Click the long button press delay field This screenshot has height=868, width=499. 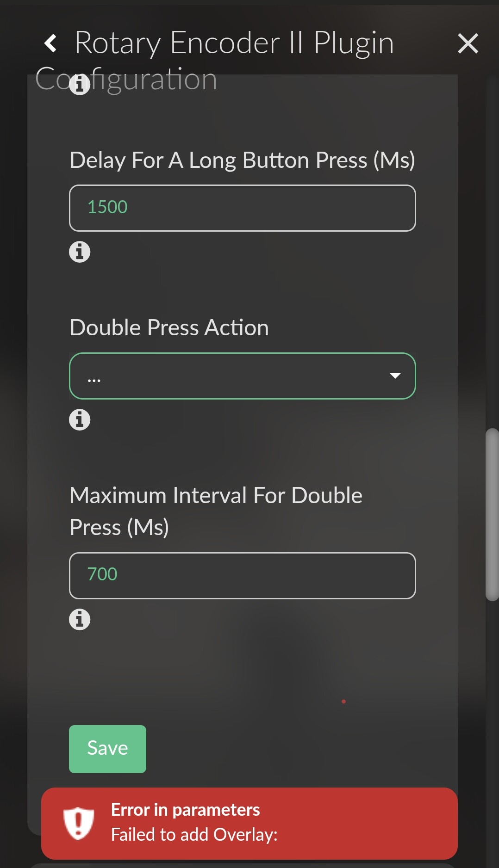pos(242,208)
